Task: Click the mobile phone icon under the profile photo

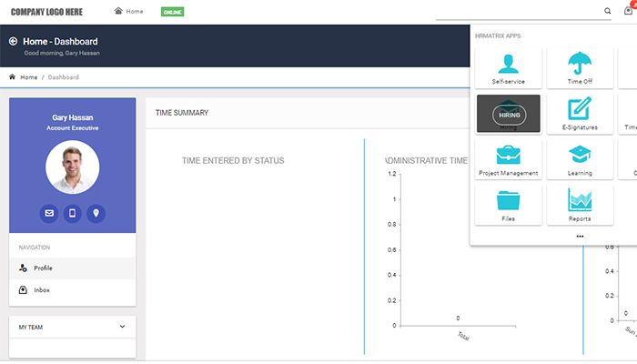Action: 72,213
